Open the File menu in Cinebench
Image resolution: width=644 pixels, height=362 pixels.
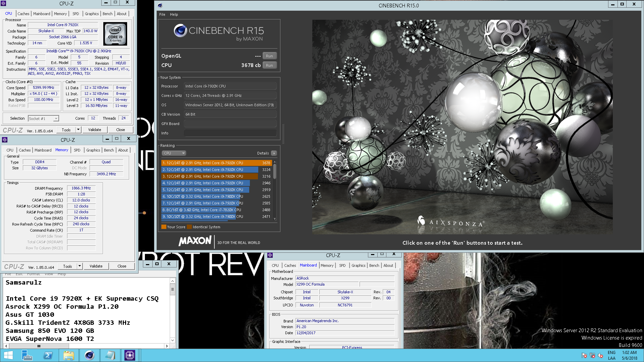click(x=162, y=14)
